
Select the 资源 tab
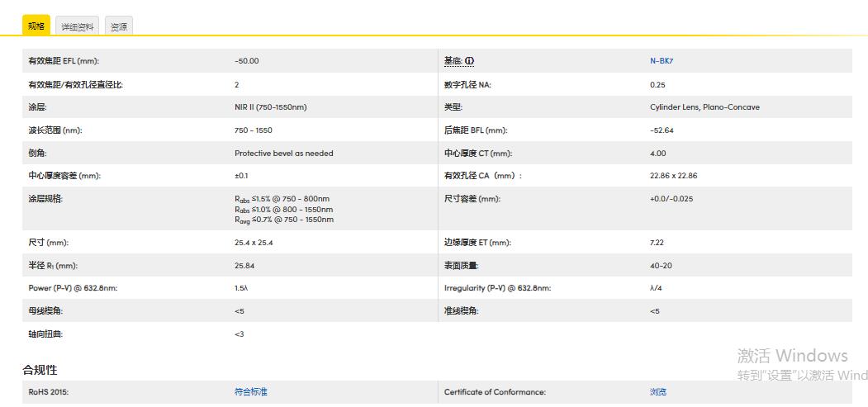(119, 27)
